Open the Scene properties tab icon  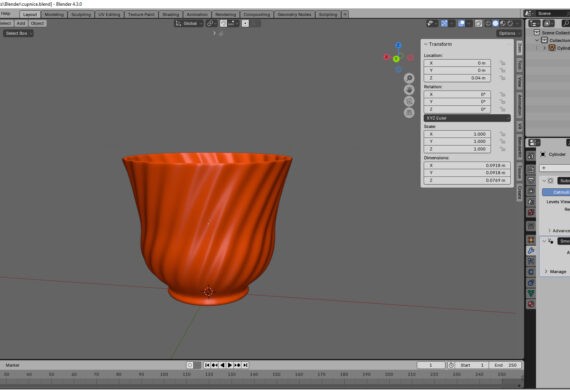(x=531, y=202)
